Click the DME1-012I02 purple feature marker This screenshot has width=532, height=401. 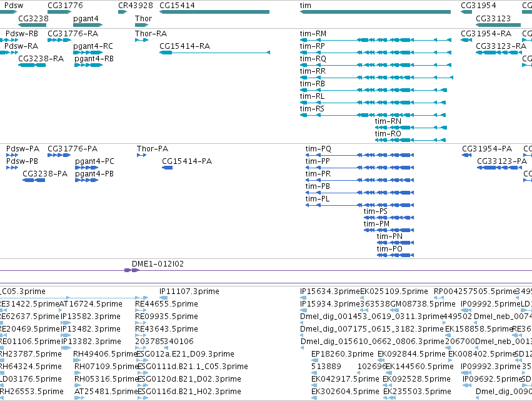click(132, 270)
